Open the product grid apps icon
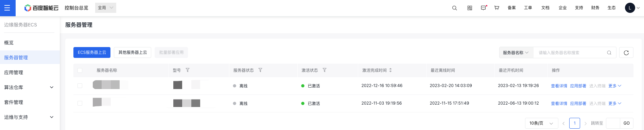The height and width of the screenshot is (130, 644). (x=470, y=8)
